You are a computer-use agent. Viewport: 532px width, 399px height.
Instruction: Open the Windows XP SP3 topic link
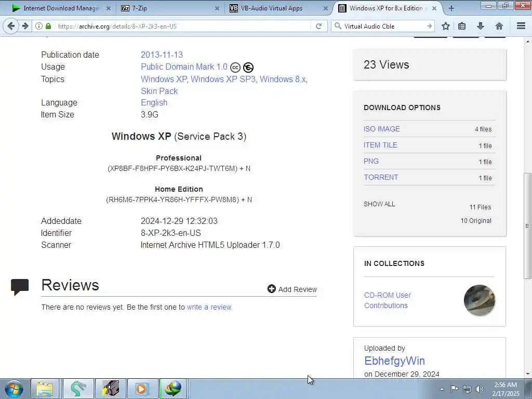223,79
